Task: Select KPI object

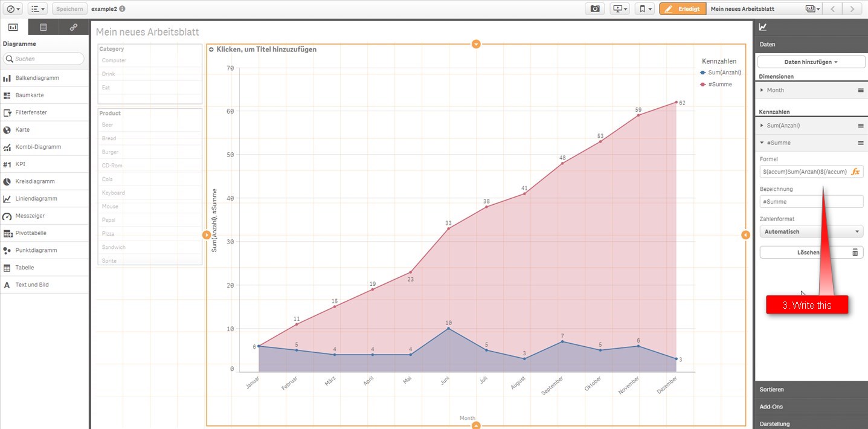Action: point(44,164)
